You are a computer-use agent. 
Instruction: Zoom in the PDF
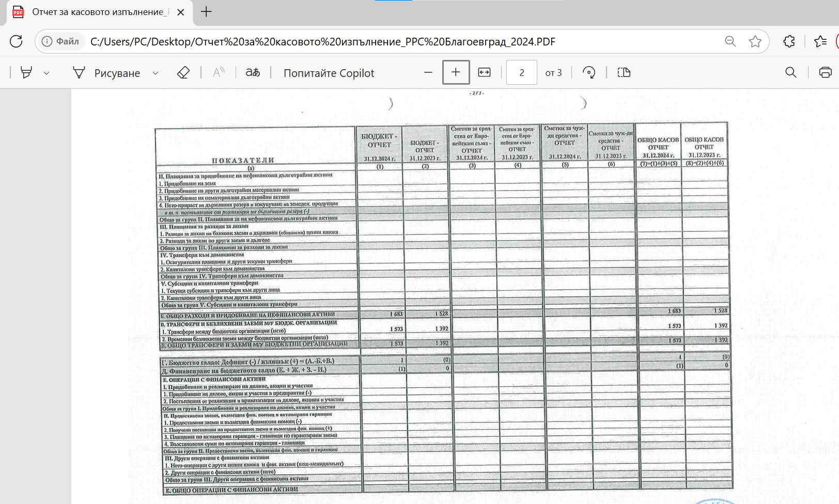[456, 72]
